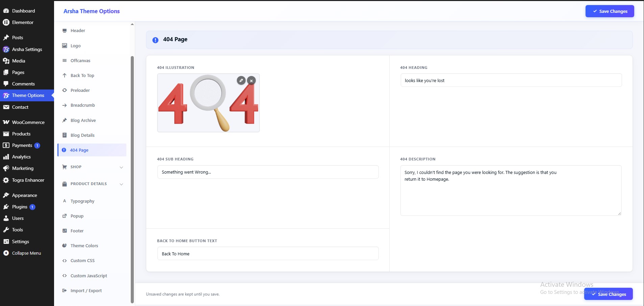This screenshot has width=644, height=306.
Task: Click the top Save Changes button
Action: (610, 11)
